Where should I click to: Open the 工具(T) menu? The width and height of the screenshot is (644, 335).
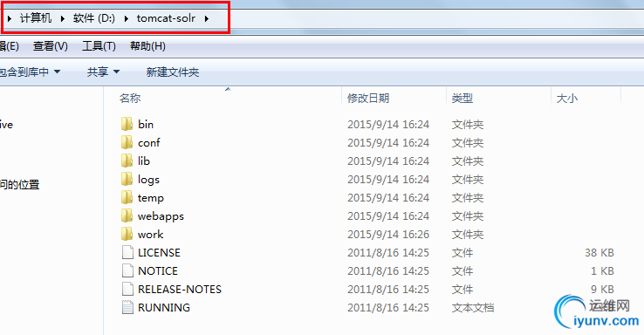pos(99,46)
